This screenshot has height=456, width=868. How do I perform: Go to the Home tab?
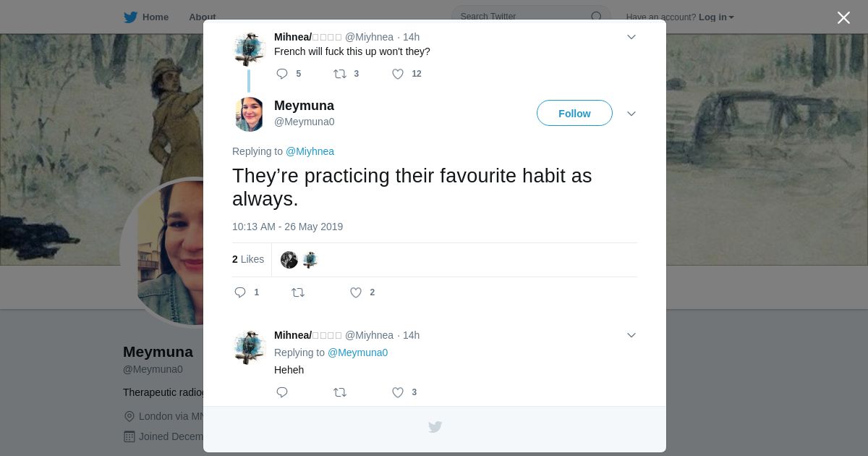click(147, 17)
